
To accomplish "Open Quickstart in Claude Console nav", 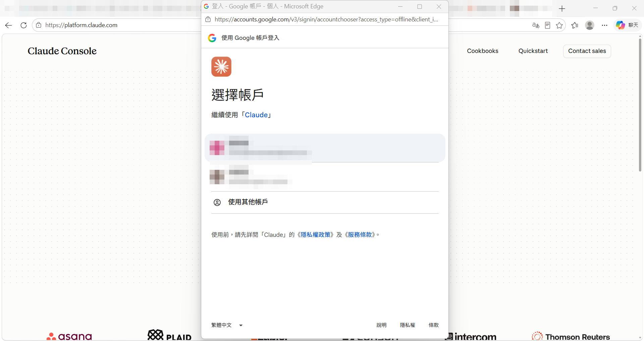I will (x=533, y=51).
